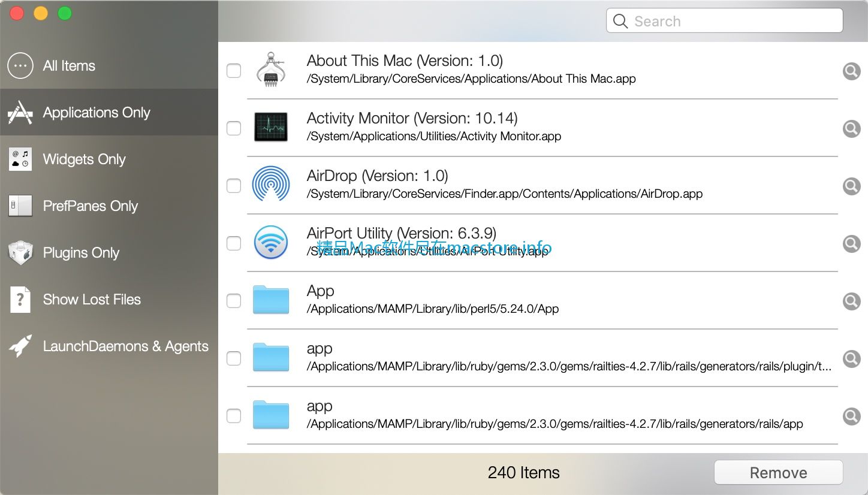Click AirDrop.app path text
868x495 pixels.
click(505, 194)
